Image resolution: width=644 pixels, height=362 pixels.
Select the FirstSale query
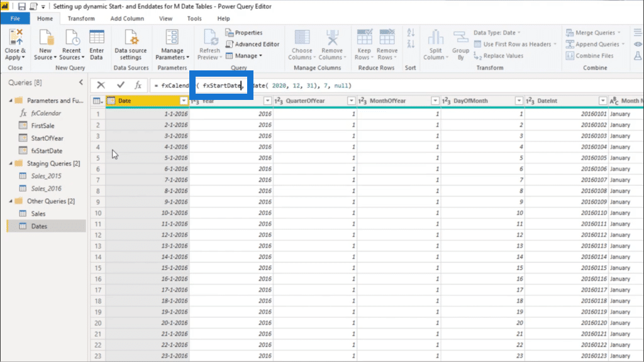(x=43, y=126)
